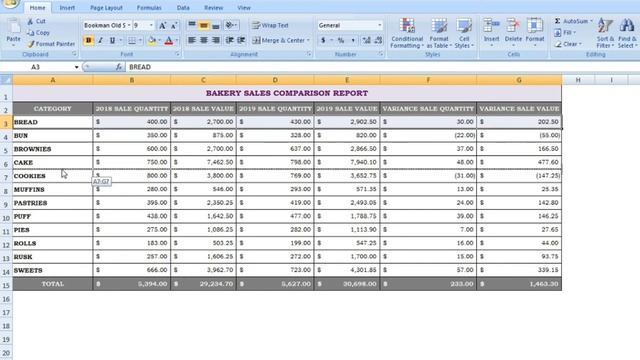Open the Alignment dialog launcher
Viewport: 640px width, 360px height.
(309, 54)
